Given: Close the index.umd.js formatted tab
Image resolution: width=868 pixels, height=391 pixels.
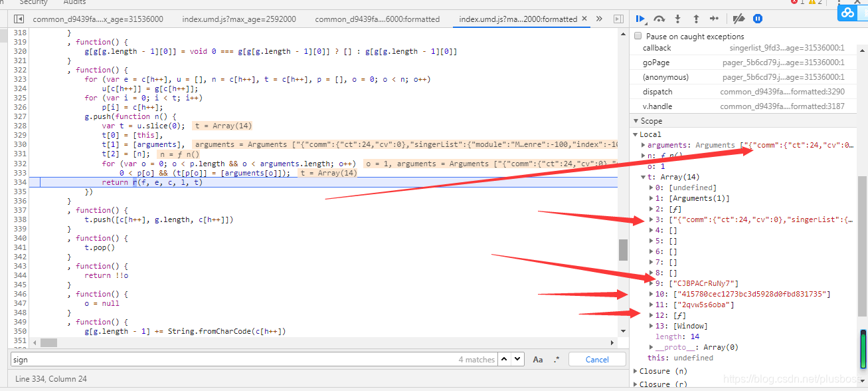Looking at the screenshot, I should click(584, 19).
